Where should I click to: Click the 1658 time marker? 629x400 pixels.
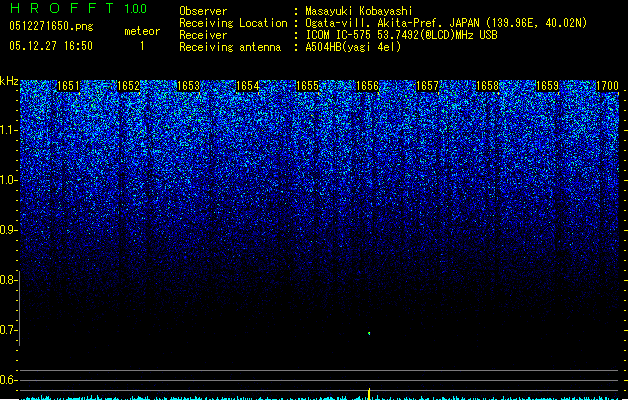[x=487, y=86]
